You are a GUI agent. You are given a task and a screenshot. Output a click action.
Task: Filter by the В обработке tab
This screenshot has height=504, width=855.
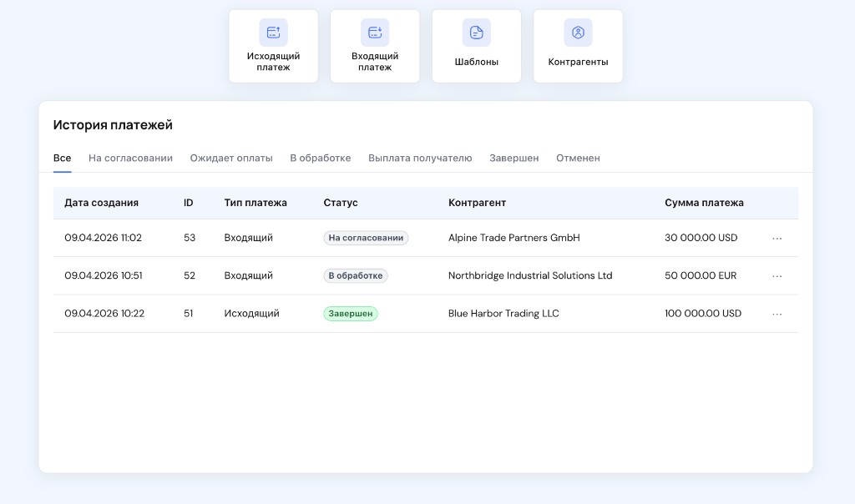coord(320,159)
